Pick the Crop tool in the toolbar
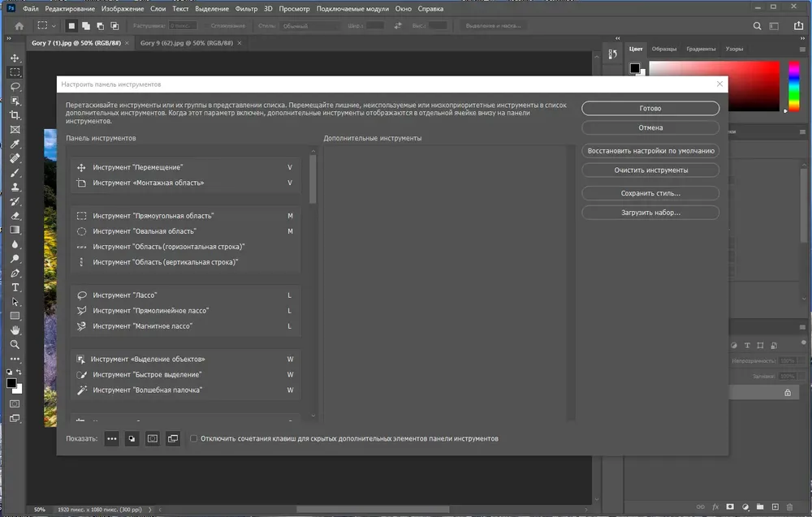This screenshot has width=812, height=517. click(15, 115)
